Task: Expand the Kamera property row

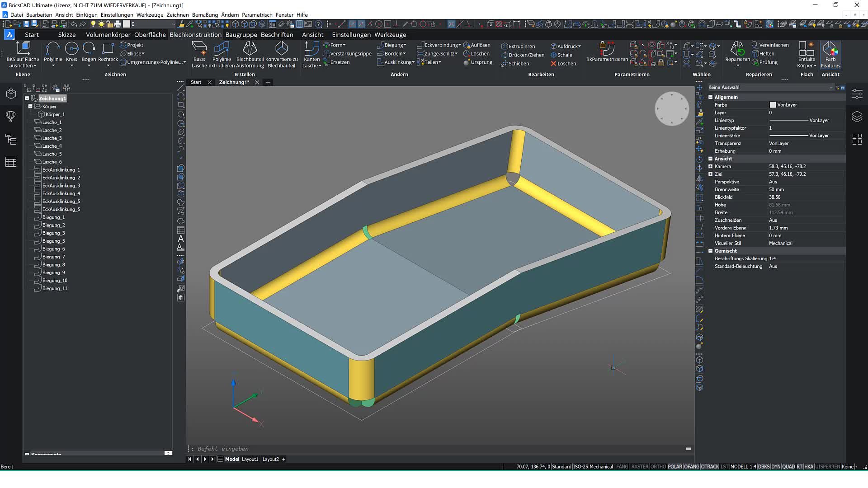Action: coord(710,166)
